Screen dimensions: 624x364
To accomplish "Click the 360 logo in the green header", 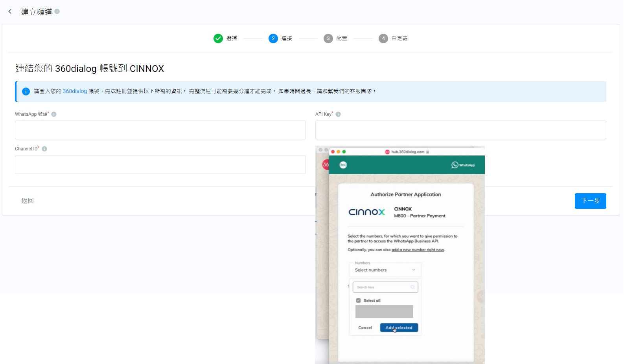I will click(343, 165).
